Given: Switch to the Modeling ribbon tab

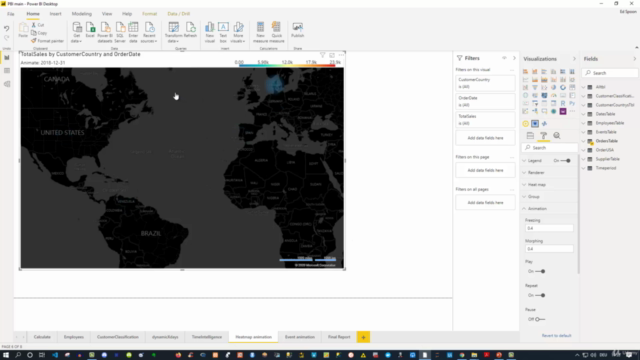Looking at the screenshot, I should click(x=82, y=14).
